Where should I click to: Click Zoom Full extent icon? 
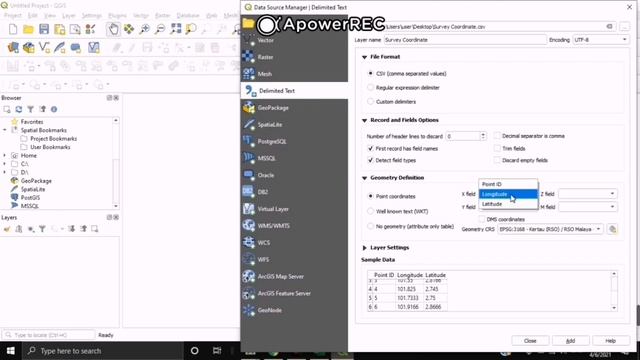(x=176, y=29)
